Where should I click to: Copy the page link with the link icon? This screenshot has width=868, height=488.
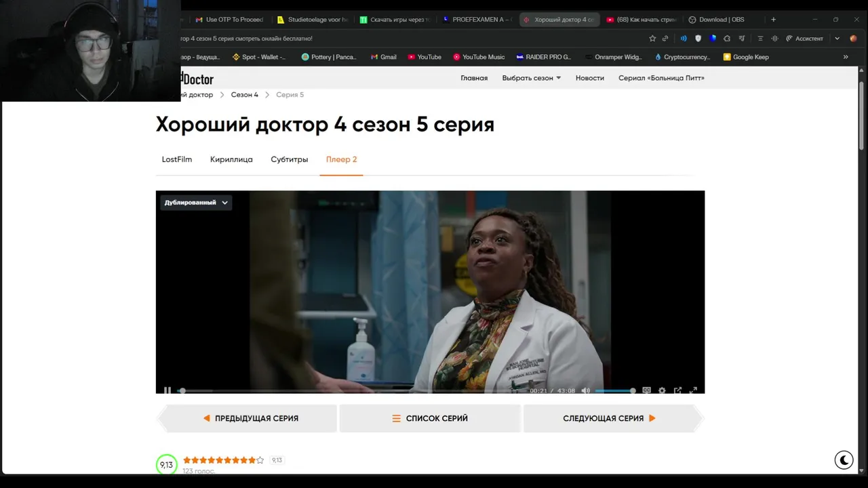pyautogui.click(x=665, y=39)
